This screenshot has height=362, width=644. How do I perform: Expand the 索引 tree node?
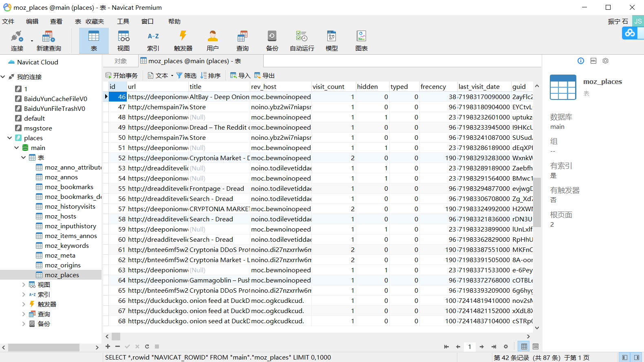tap(23, 294)
